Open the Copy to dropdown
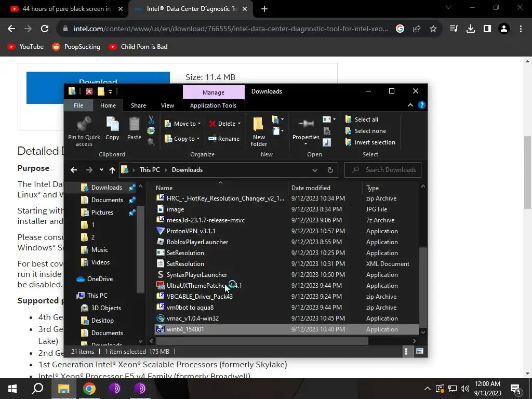532x399 pixels. [182, 138]
